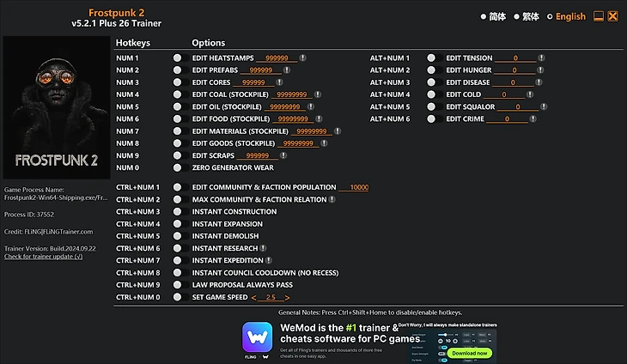Click the Frostpunk 2 cover art thumbnail
Image resolution: width=627 pixels, height=364 pixels.
coord(57,107)
